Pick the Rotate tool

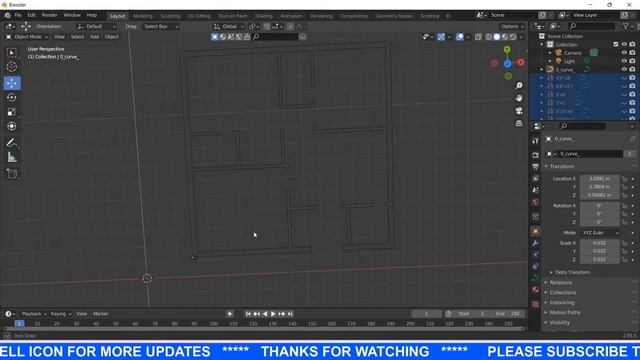[11, 98]
